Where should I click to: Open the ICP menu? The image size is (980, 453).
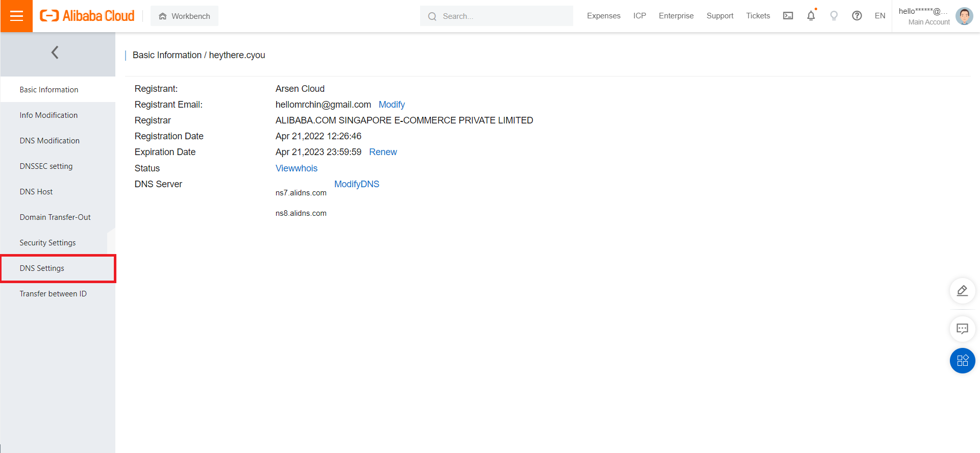(640, 16)
